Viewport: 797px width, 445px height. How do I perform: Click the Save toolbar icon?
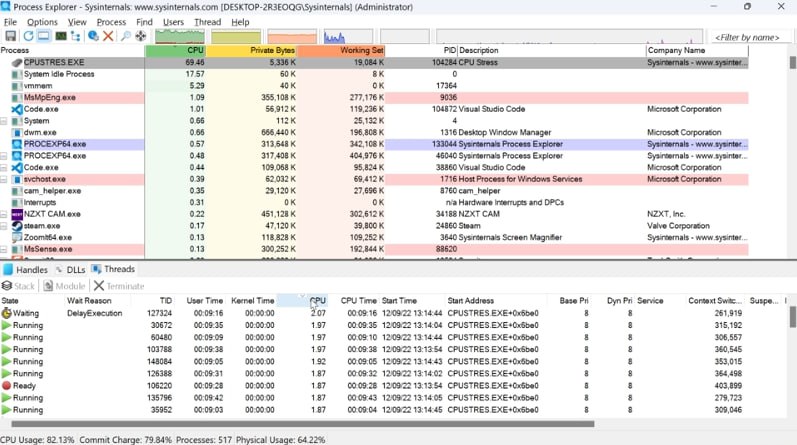pyautogui.click(x=10, y=36)
